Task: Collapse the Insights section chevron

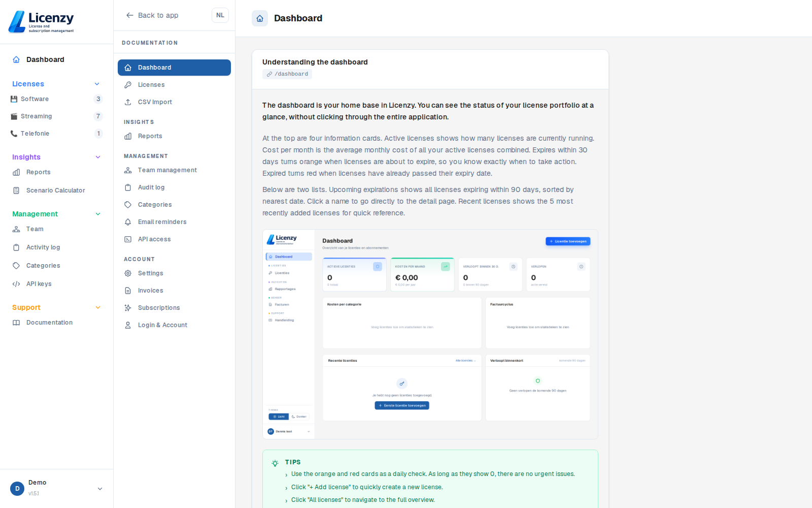Action: [98, 157]
